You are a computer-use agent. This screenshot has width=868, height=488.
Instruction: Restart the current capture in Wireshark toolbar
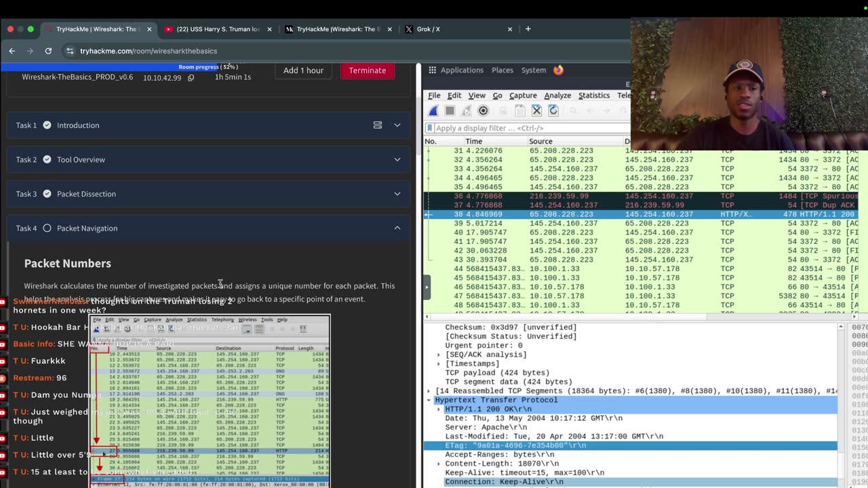[x=467, y=110]
